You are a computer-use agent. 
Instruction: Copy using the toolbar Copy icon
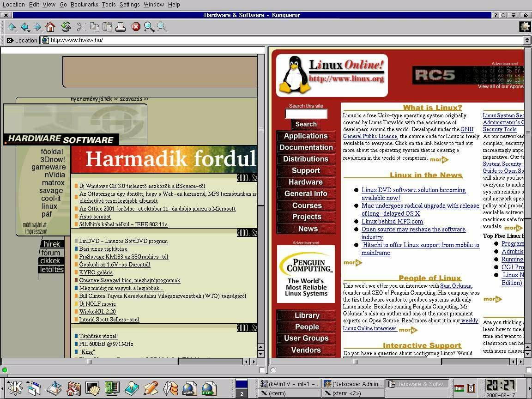pos(95,27)
